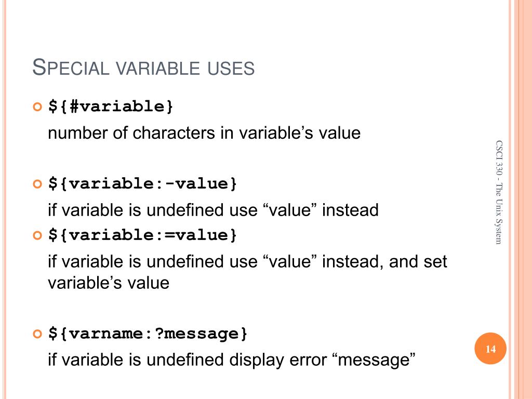Click the 'display error "message"' description line
The height and width of the screenshot is (399, 532).
[x=231, y=360]
